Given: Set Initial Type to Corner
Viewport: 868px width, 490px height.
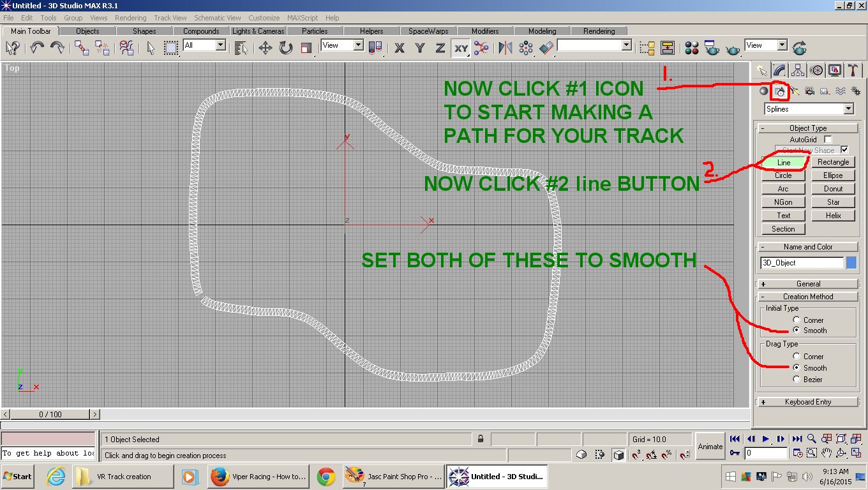Looking at the screenshot, I should point(796,320).
